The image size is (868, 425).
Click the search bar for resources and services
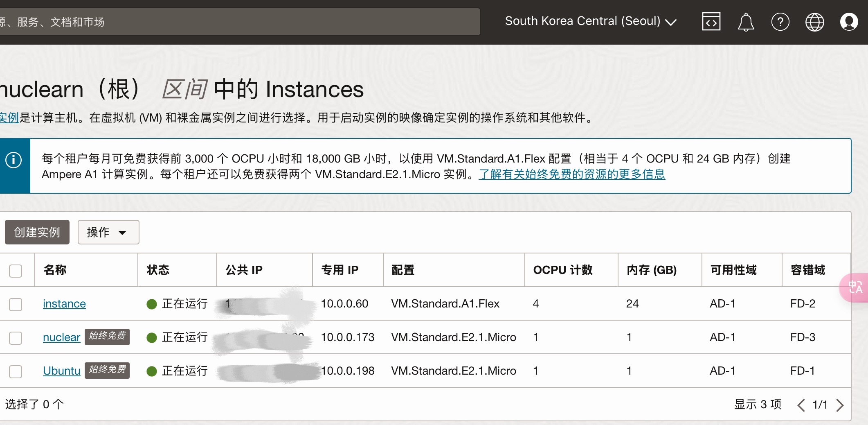coord(240,22)
